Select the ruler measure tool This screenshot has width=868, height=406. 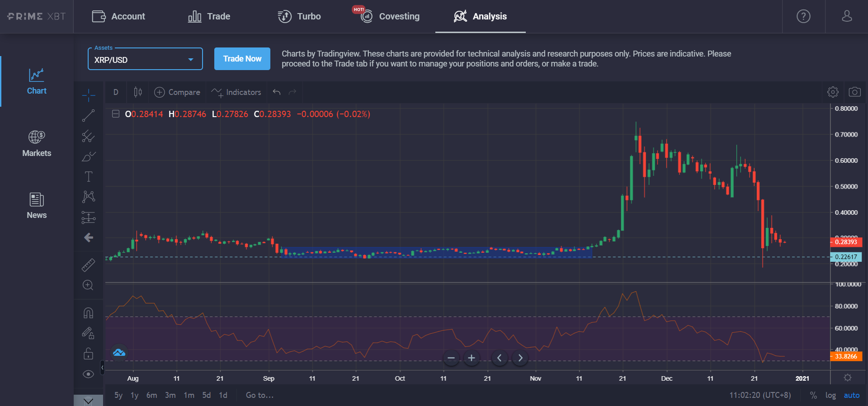click(89, 265)
